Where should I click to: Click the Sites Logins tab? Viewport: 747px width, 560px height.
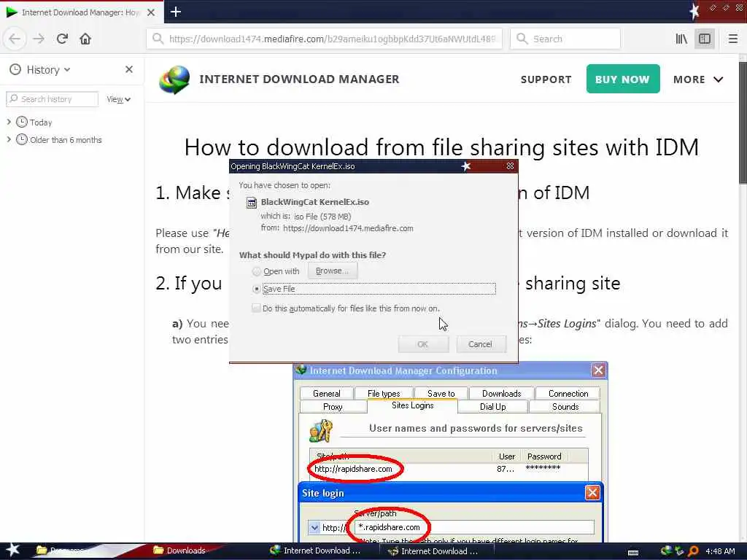pyautogui.click(x=413, y=405)
